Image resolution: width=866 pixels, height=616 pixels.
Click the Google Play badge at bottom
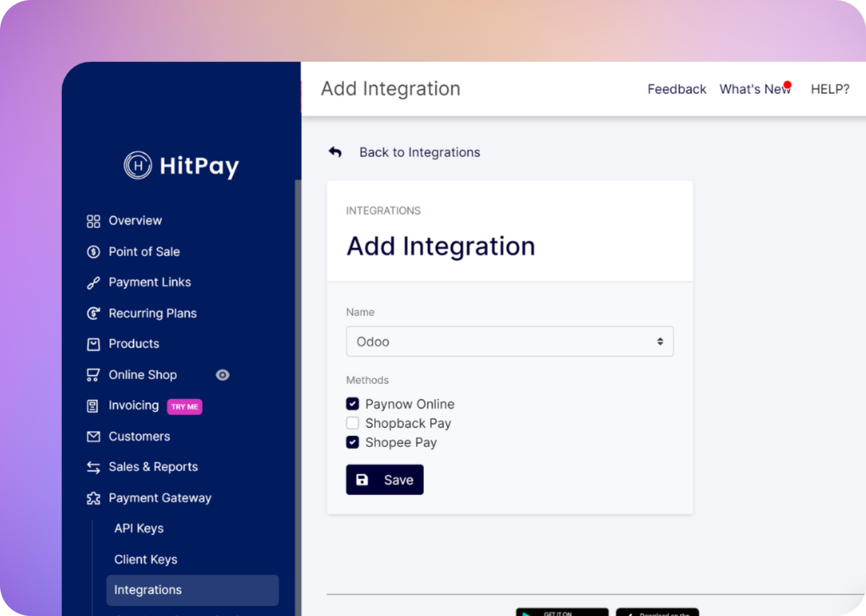[562, 612]
